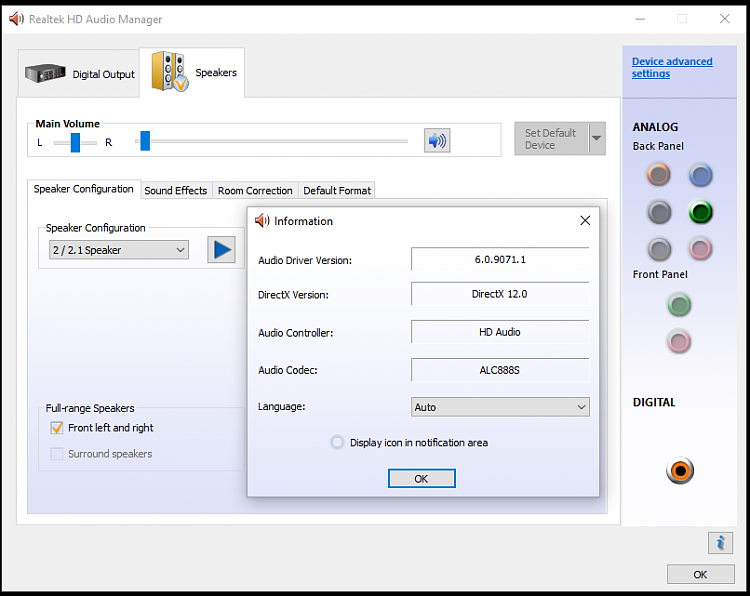Click the HD Audio controller field
The image size is (750, 596).
coord(500,332)
